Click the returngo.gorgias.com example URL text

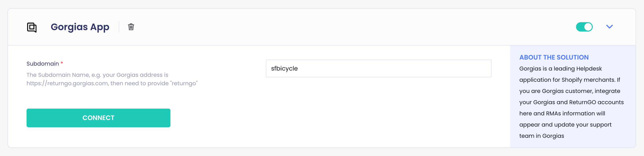coord(67,83)
